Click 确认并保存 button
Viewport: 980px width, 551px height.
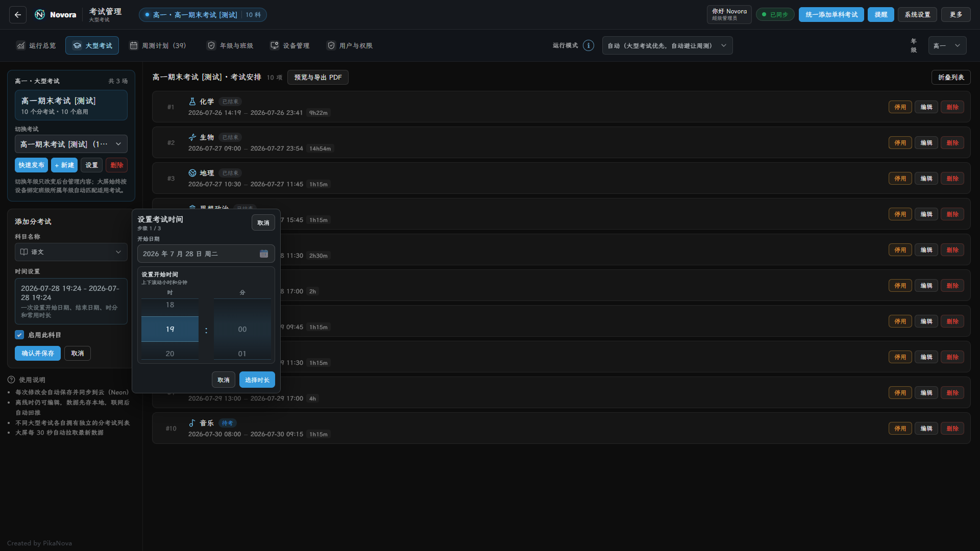pos(38,353)
